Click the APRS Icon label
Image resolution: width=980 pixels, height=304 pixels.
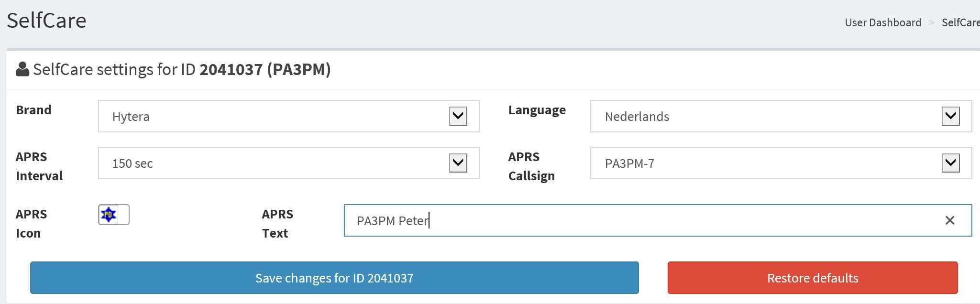pyautogui.click(x=31, y=224)
